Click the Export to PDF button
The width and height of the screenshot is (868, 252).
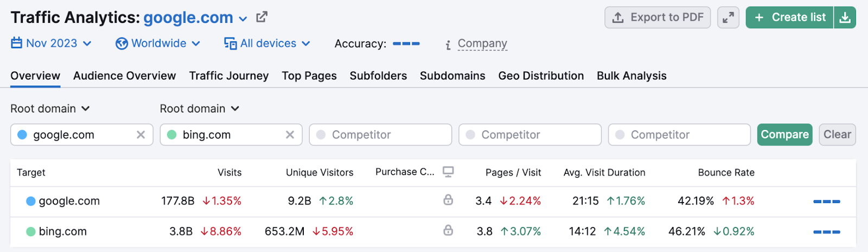[x=658, y=18]
